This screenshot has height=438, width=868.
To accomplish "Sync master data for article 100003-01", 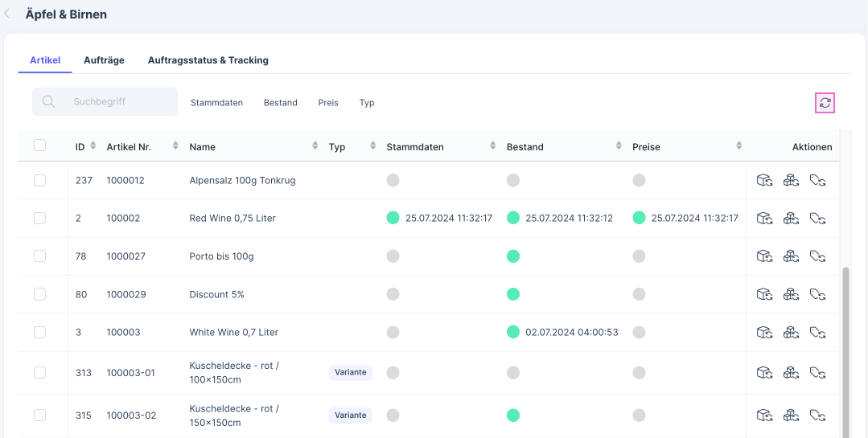I will (764, 372).
